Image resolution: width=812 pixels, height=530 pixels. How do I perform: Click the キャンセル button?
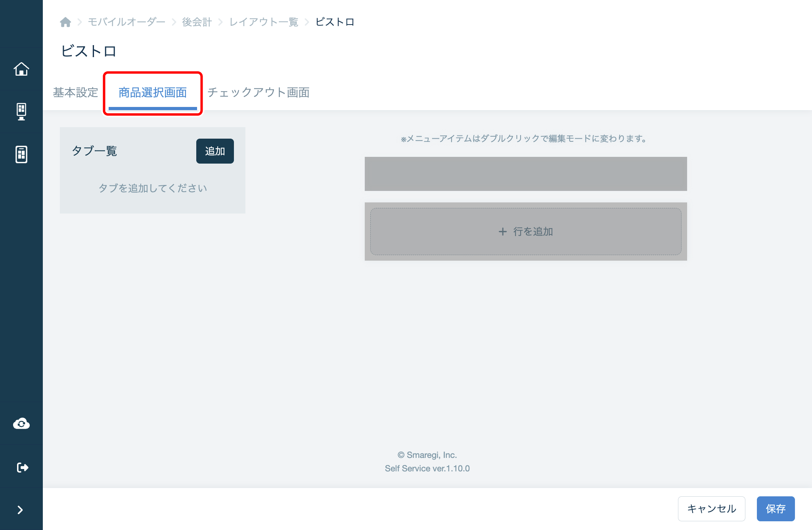point(711,509)
